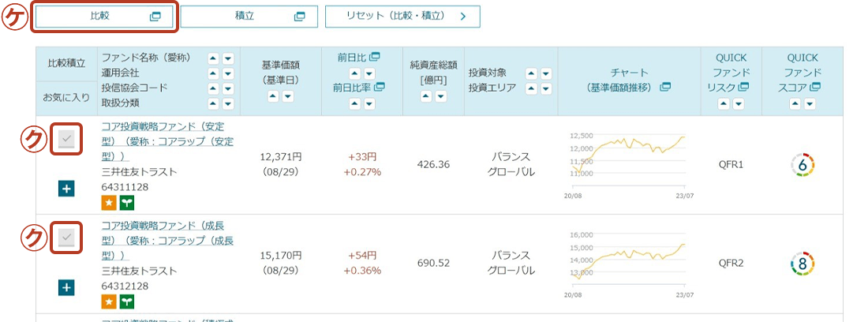The image size is (868, 322).
Task: Sort 前日比 ascending
Action: point(355,73)
